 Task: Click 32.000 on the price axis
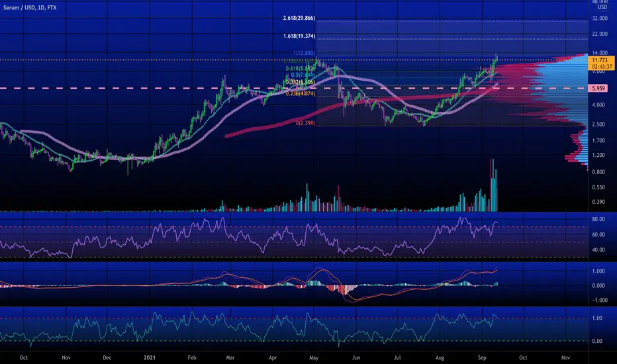600,19
